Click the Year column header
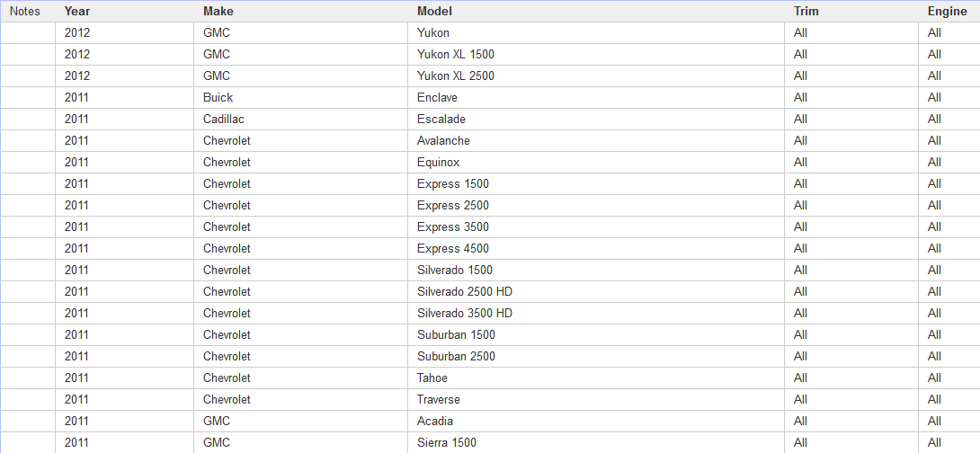980x453 pixels. [77, 11]
